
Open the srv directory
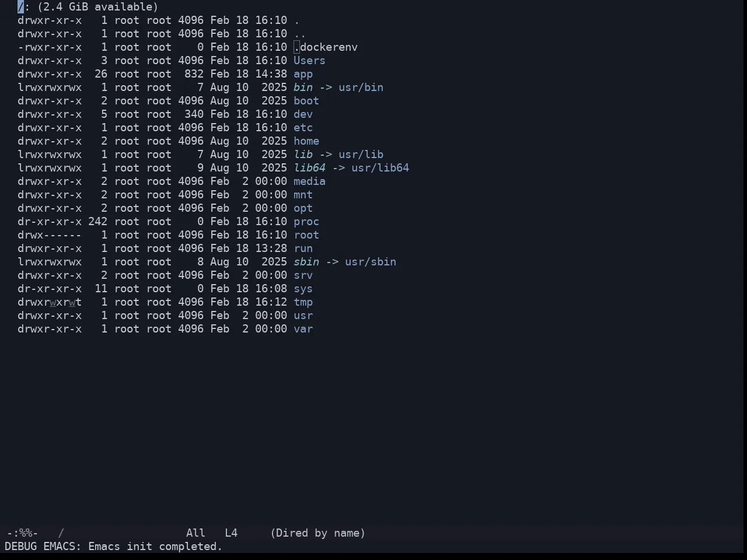pos(303,275)
